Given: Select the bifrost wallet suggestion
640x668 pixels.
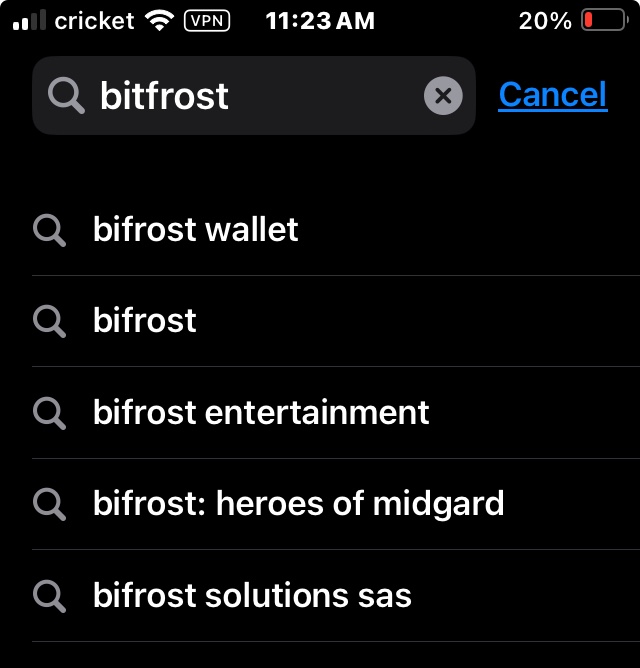Looking at the screenshot, I should tap(336, 230).
